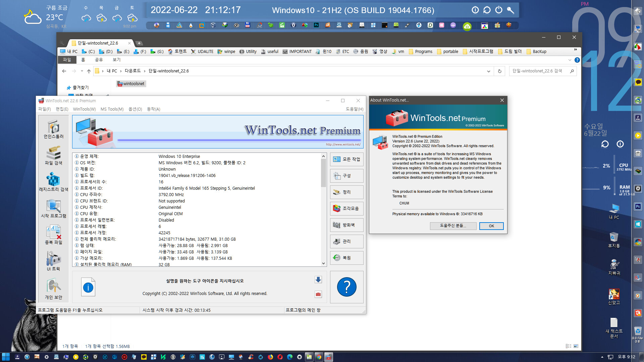Screen dimensions: 644x362
Task: Click the power icon in top widget bar
Action: (x=499, y=10)
